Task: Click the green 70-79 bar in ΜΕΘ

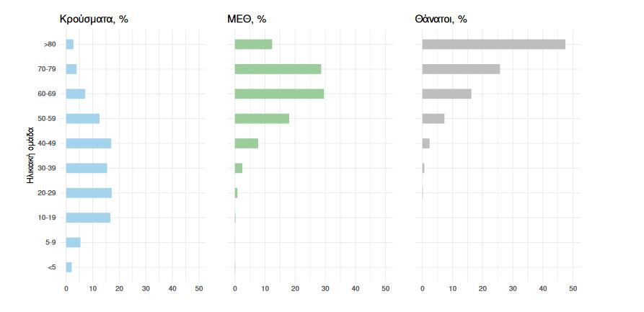Action: pyautogui.click(x=278, y=69)
